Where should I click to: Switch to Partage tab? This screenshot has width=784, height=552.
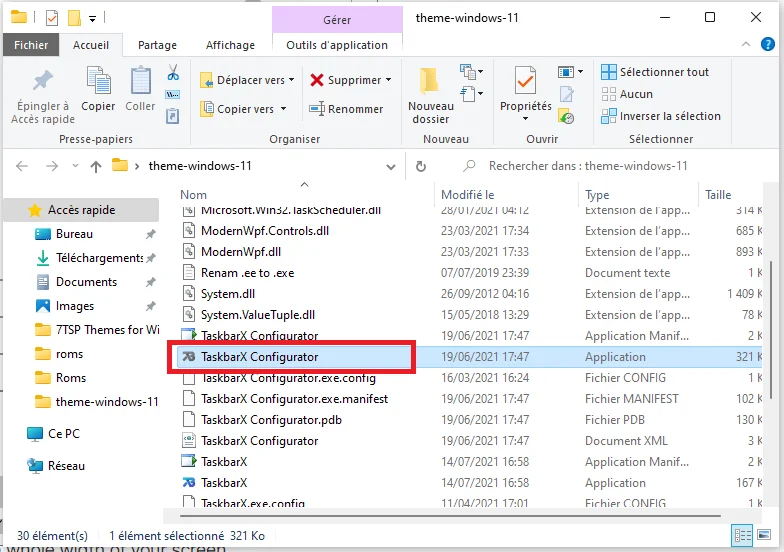click(158, 45)
